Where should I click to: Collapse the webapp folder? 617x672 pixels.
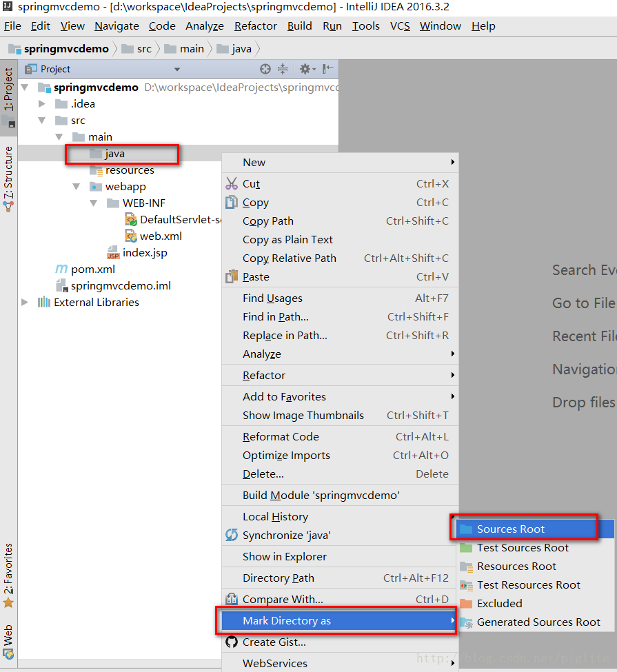pyautogui.click(x=77, y=186)
